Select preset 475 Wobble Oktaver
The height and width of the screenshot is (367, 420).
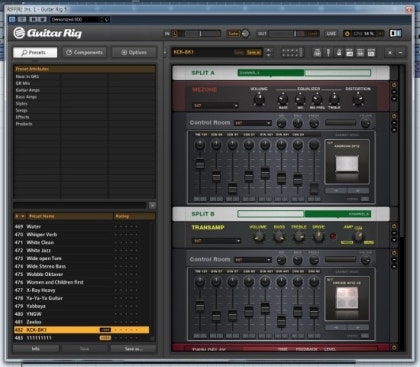coord(81,274)
